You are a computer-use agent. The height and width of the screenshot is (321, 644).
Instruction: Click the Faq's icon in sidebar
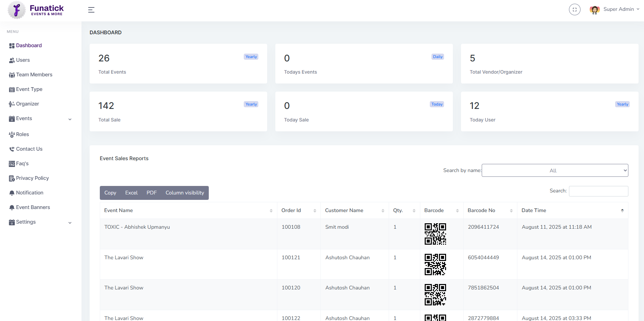(x=12, y=164)
